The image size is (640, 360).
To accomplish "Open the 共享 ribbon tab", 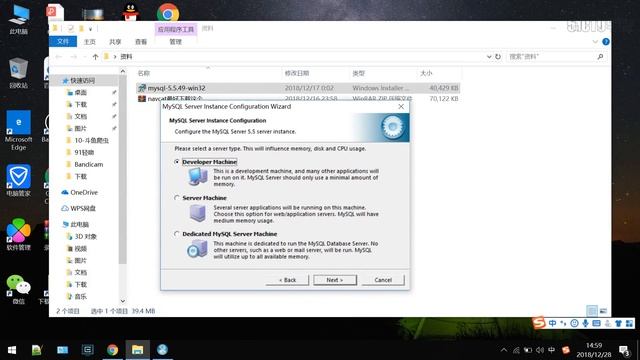I will [x=115, y=42].
